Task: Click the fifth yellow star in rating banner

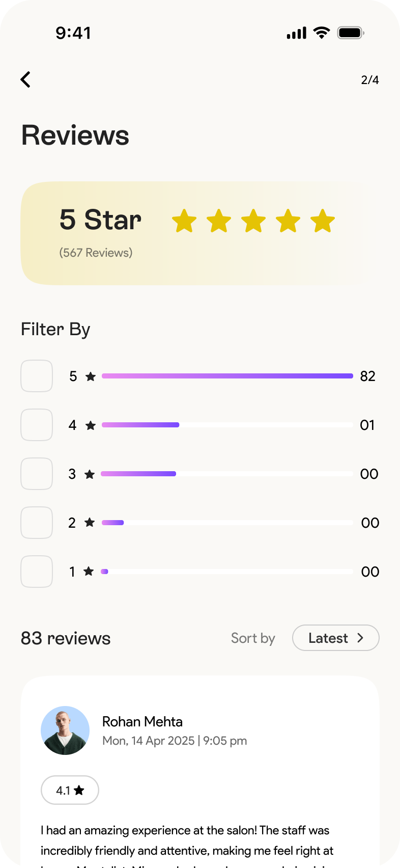Action: 323,221
